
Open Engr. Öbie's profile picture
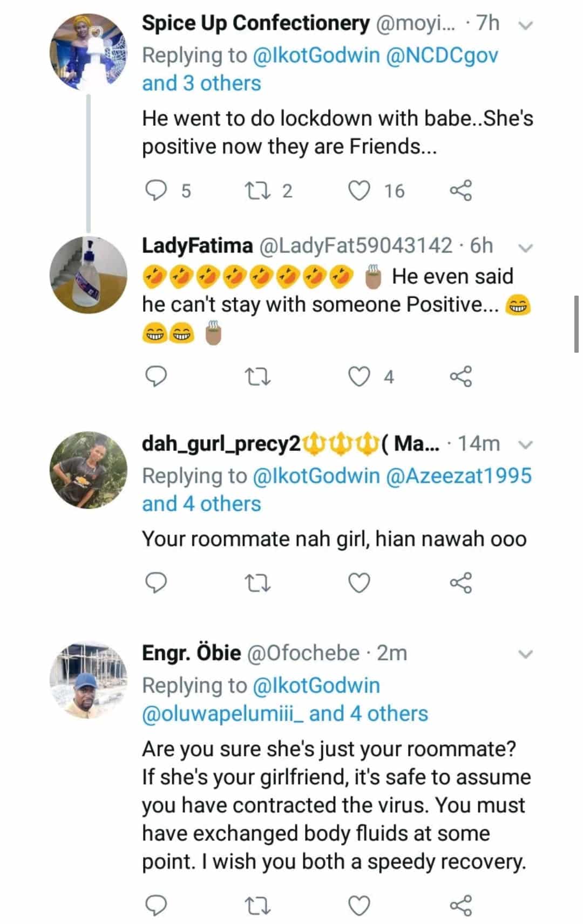pos(88,681)
